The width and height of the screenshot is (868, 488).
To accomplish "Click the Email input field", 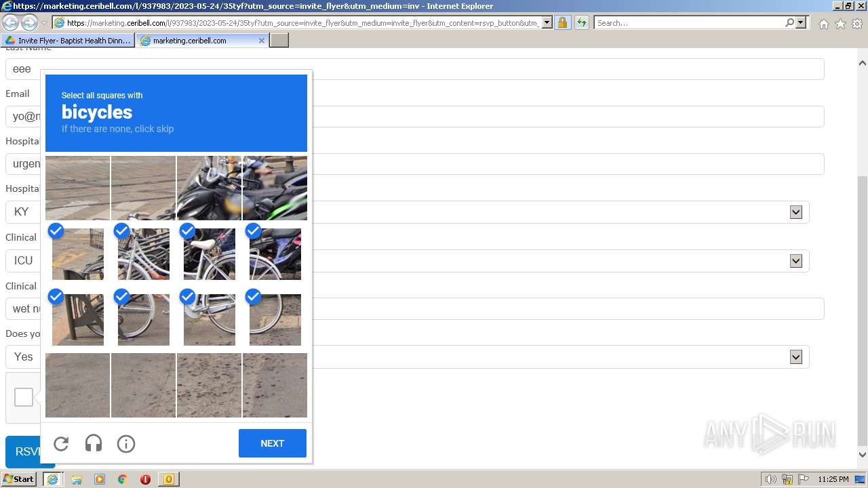I will point(415,117).
